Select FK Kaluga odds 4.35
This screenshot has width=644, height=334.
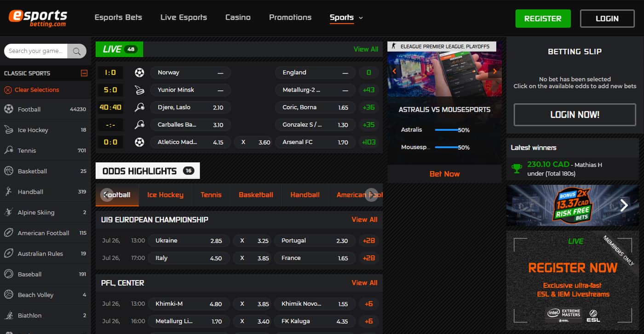click(315, 321)
